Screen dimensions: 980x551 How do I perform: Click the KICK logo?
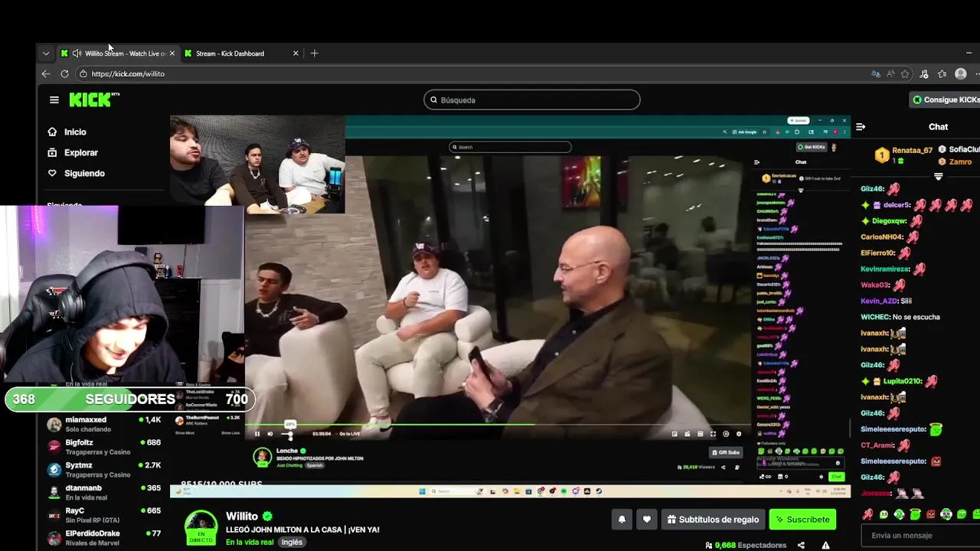pyautogui.click(x=94, y=99)
